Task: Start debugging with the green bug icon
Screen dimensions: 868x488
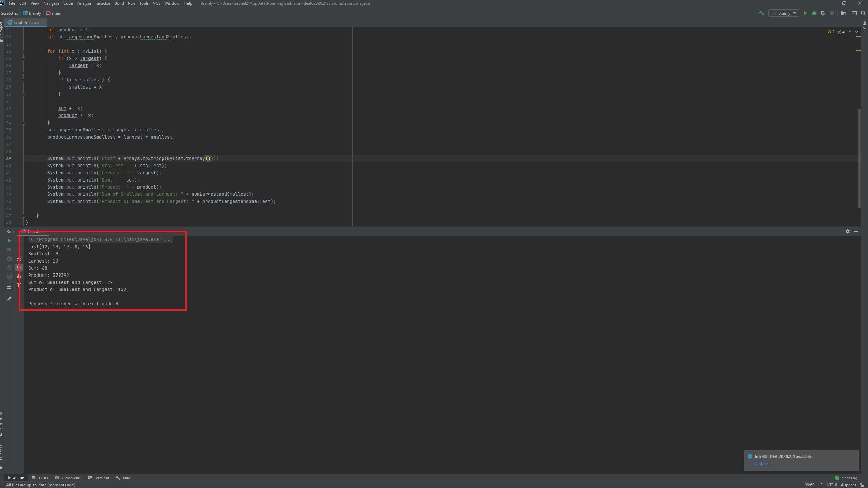Action: point(814,13)
